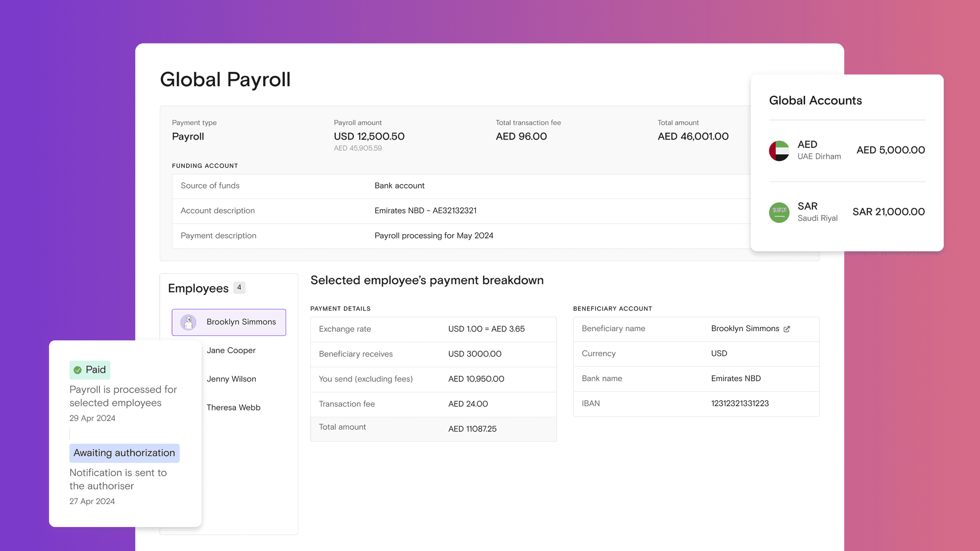Click the Saudi Arabia flag icon
This screenshot has height=551, width=980.
(779, 212)
